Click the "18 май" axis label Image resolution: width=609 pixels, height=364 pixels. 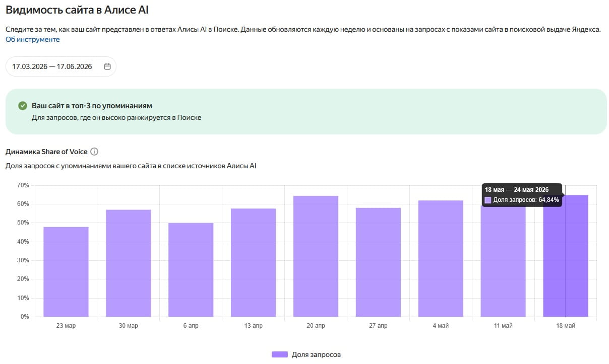(x=566, y=326)
